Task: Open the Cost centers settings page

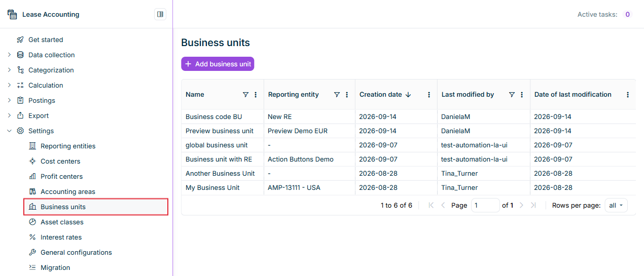Action: point(60,161)
